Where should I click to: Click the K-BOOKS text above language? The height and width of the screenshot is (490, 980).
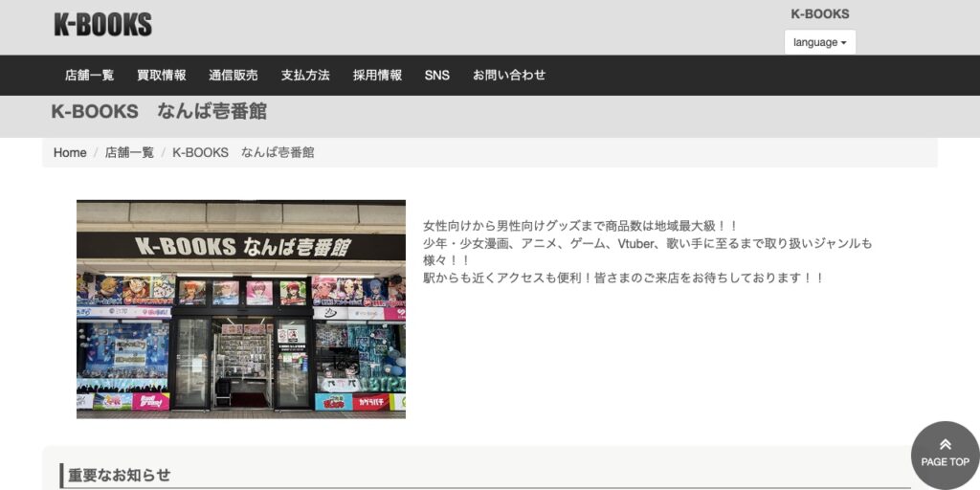(x=820, y=13)
